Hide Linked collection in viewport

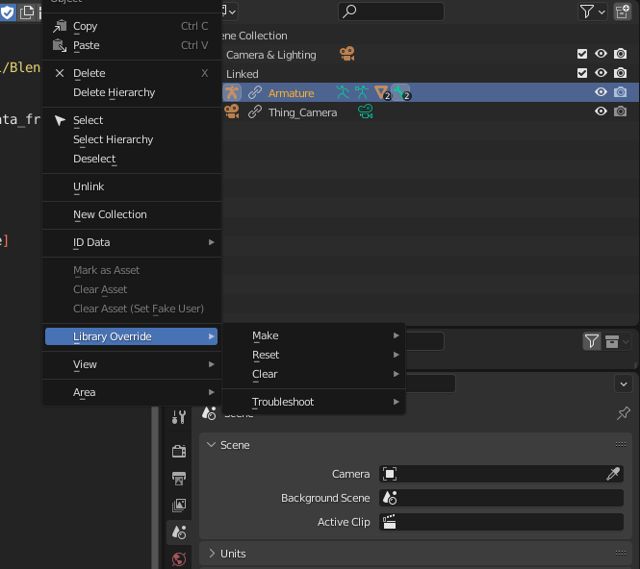601,73
